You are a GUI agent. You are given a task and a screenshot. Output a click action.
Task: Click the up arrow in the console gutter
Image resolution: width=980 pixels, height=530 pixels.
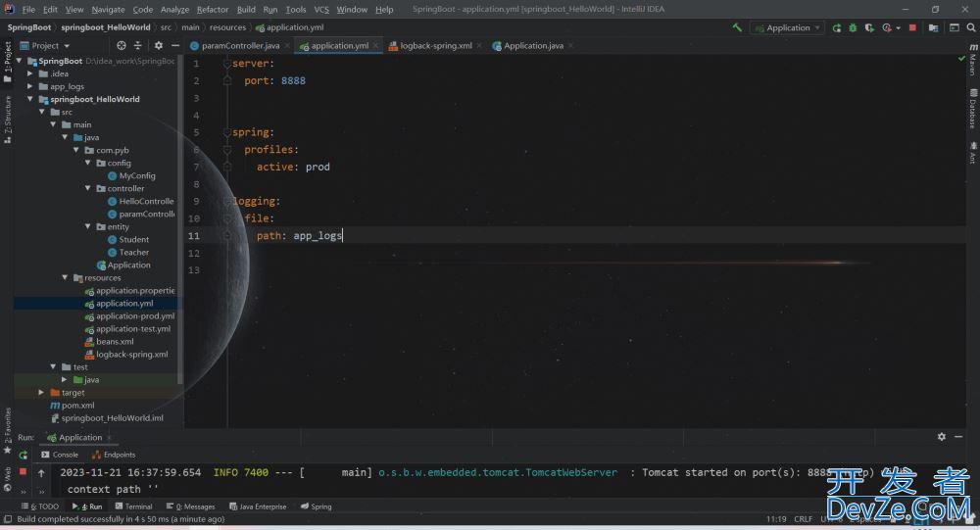point(42,473)
